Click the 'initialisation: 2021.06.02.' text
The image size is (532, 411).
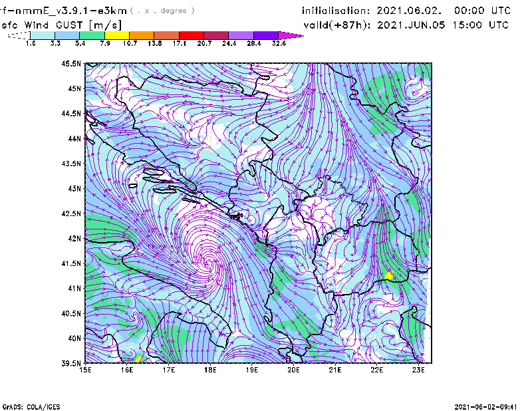coord(372,11)
